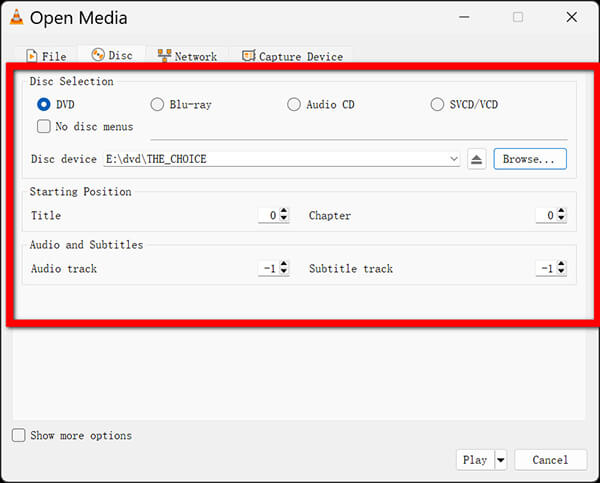Viewport: 600px width, 483px height.
Task: Select the DVD radio button
Action: (44, 104)
